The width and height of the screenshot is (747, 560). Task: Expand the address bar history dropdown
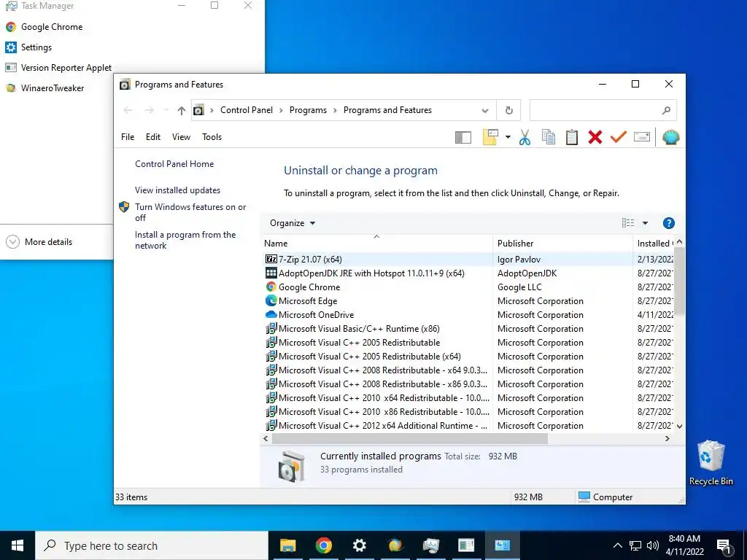pyautogui.click(x=485, y=111)
